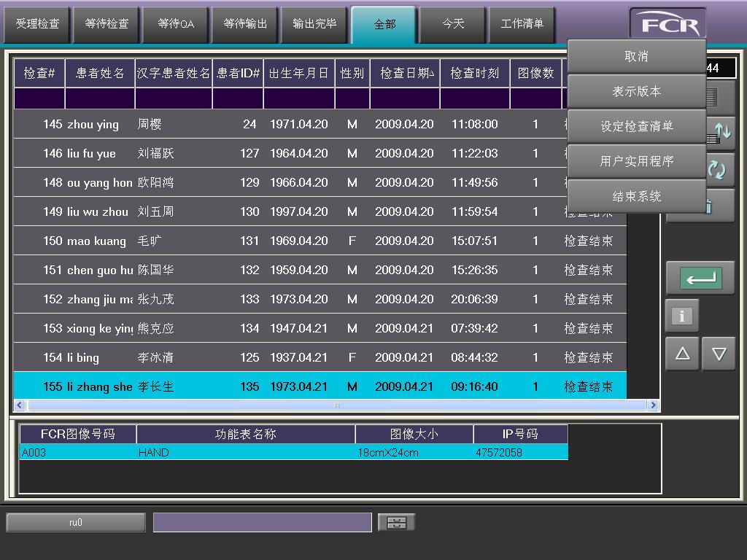
Task: Click the Chinese name 周樱
Action: point(150,124)
